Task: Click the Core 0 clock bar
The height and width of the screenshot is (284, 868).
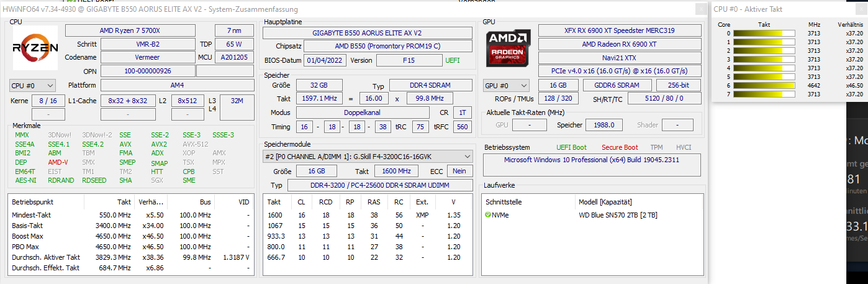Action: click(764, 33)
